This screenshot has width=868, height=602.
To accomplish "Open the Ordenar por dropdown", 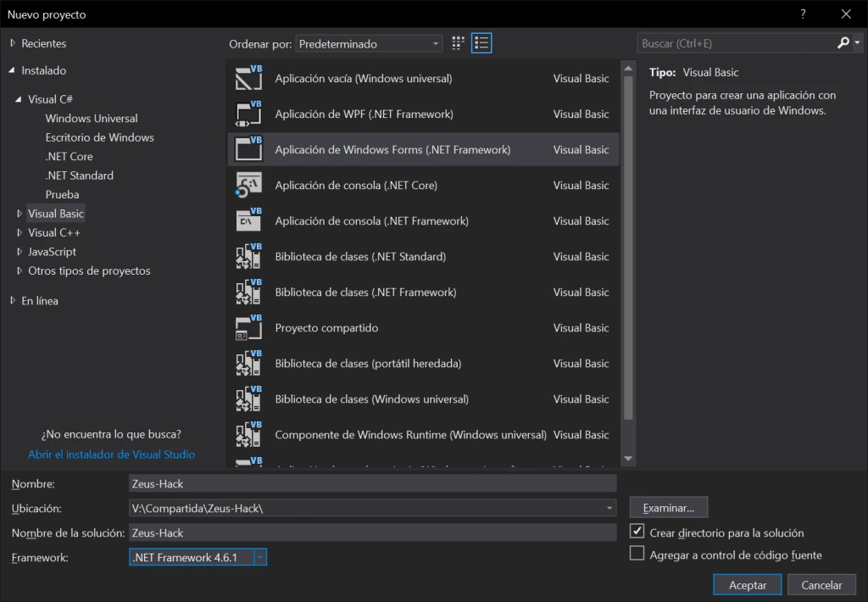I will pyautogui.click(x=369, y=44).
